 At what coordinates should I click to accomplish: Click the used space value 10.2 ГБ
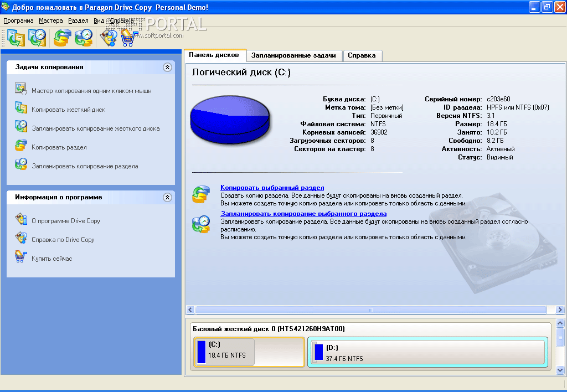coord(497,132)
